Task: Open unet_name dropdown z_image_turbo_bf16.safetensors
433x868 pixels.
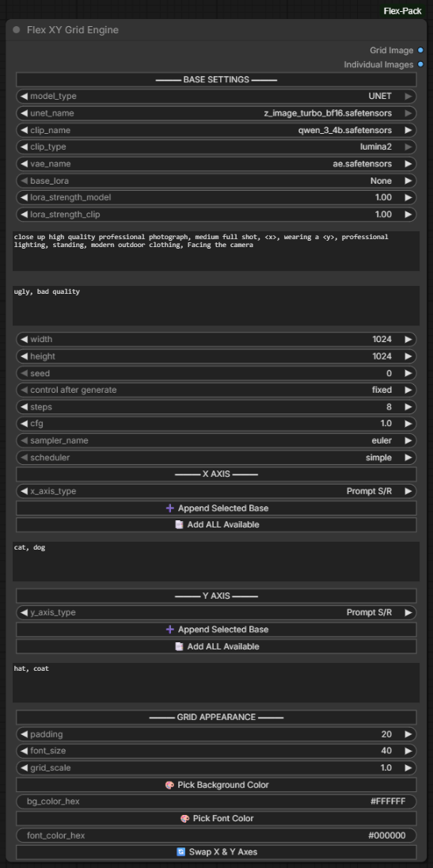Action: pyautogui.click(x=216, y=113)
